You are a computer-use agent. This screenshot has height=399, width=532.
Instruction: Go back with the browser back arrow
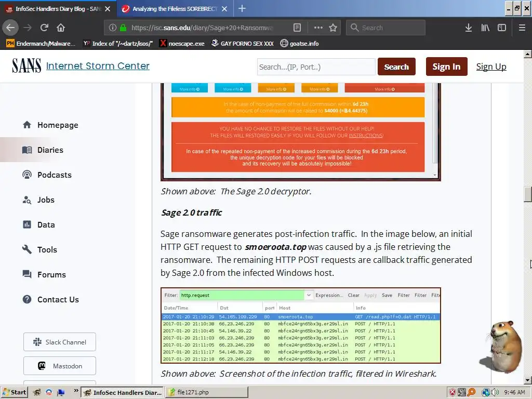tap(10, 28)
